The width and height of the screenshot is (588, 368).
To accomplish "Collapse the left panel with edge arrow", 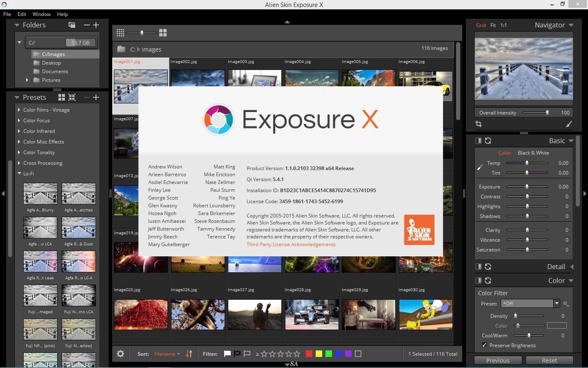I will 3,193.
